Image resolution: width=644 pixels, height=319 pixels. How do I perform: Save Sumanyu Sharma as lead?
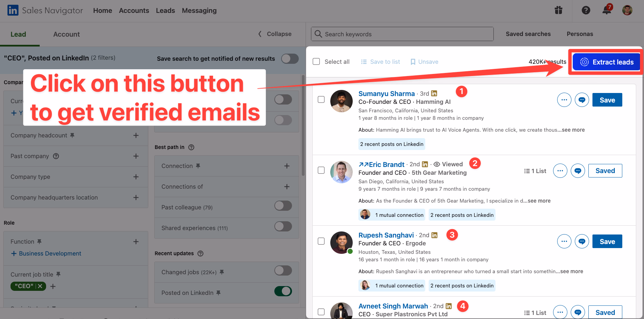click(x=607, y=100)
